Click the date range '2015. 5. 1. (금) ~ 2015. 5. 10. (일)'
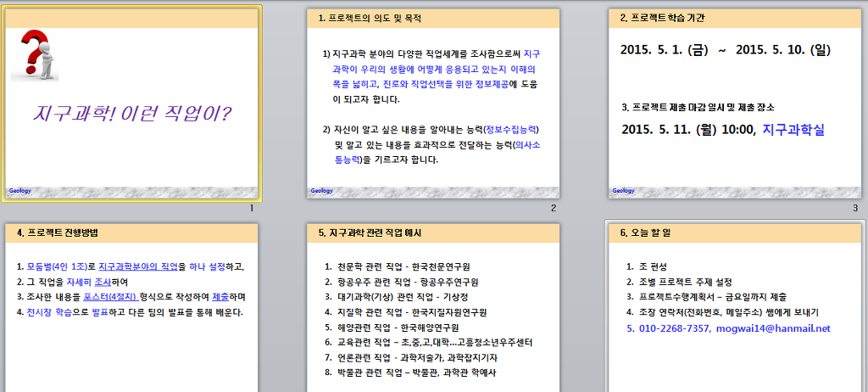 726,50
